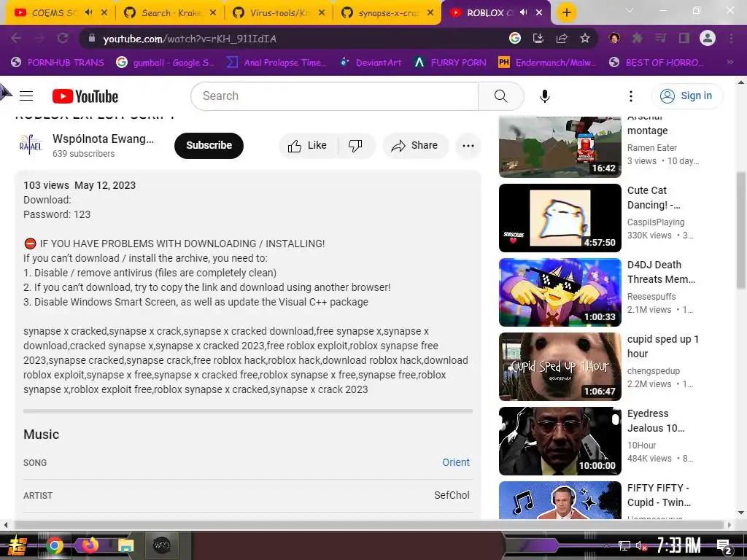Like the video
This screenshot has width=747, height=560.
click(x=308, y=146)
